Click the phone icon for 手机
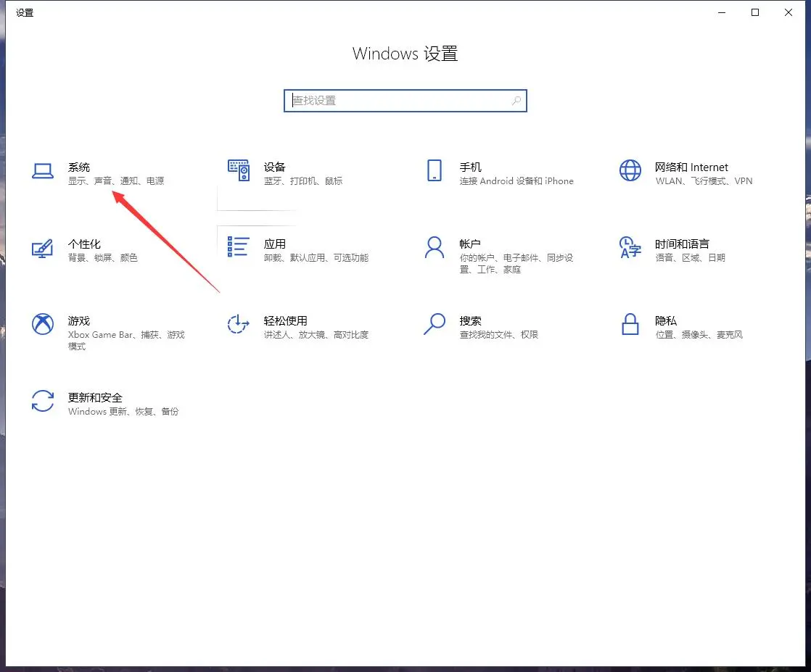The width and height of the screenshot is (811, 672). tap(435, 171)
